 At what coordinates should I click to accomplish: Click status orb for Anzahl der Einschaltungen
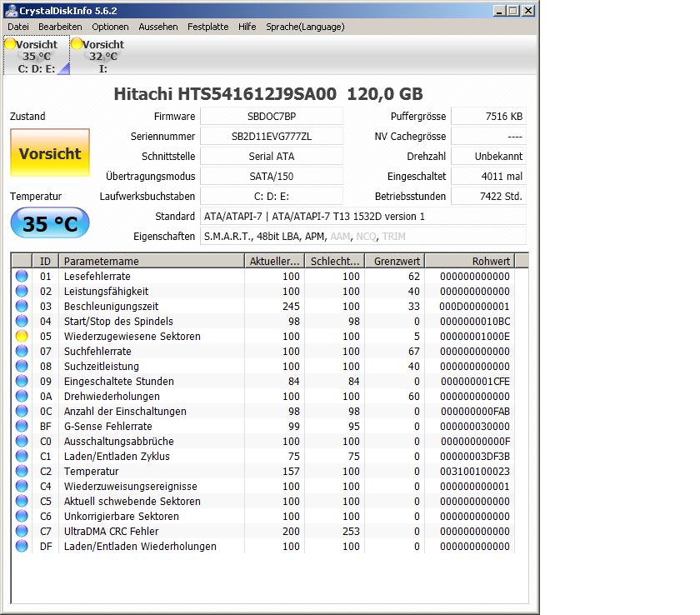(x=22, y=411)
